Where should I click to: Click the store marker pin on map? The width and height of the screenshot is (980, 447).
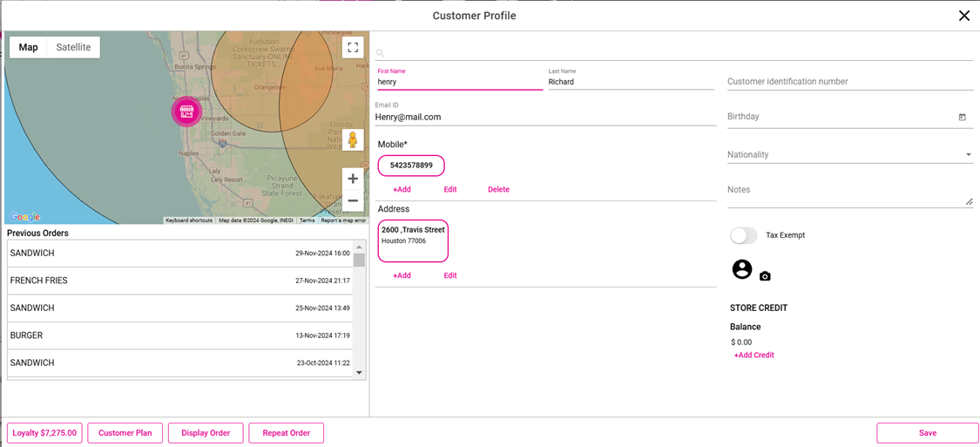[x=186, y=112]
